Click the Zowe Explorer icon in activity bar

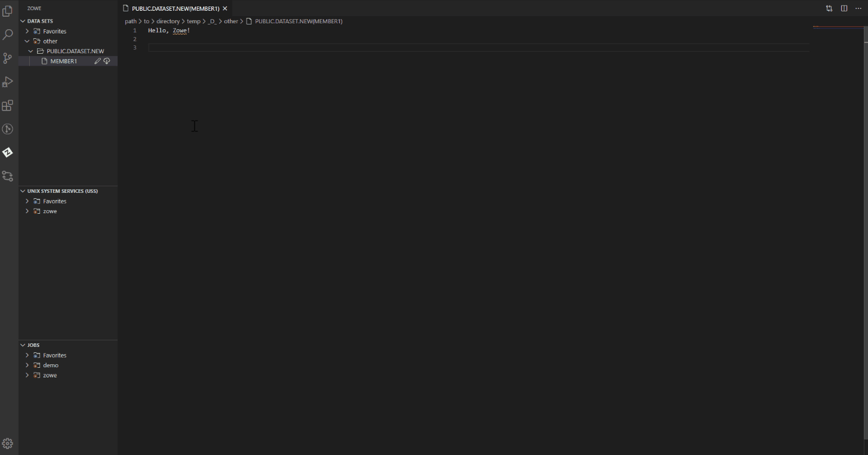click(x=8, y=152)
